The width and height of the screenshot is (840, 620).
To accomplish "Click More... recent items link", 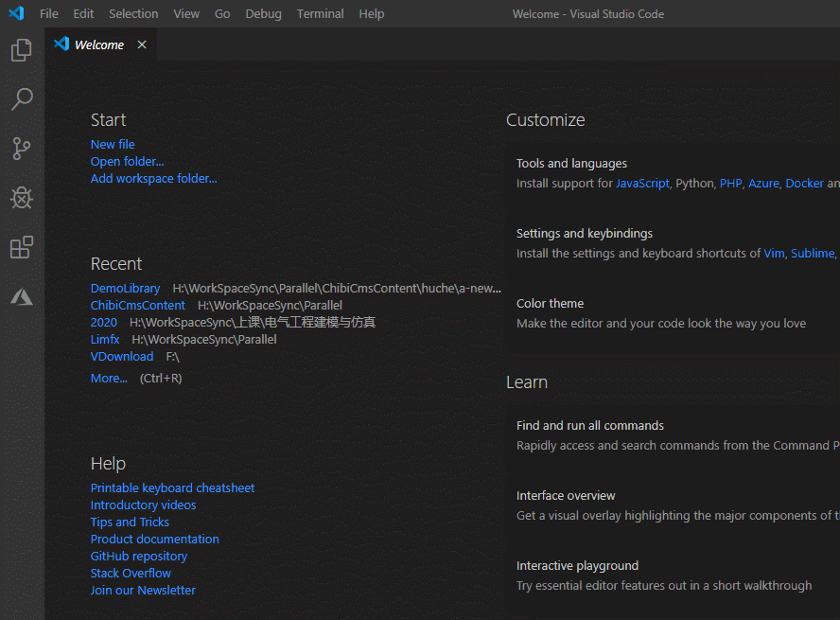I will [109, 379].
